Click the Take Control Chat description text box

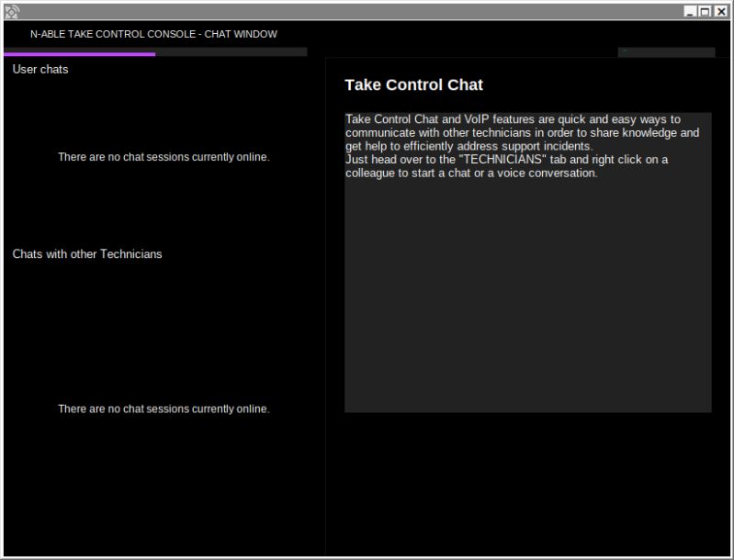[x=528, y=263]
